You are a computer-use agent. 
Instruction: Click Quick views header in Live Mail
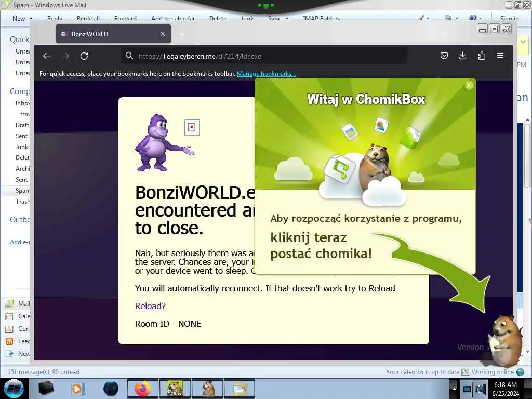point(20,39)
